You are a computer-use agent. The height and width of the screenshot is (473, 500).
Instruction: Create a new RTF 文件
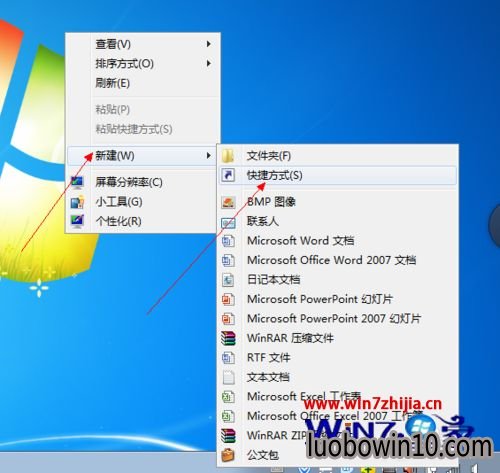[338, 358]
